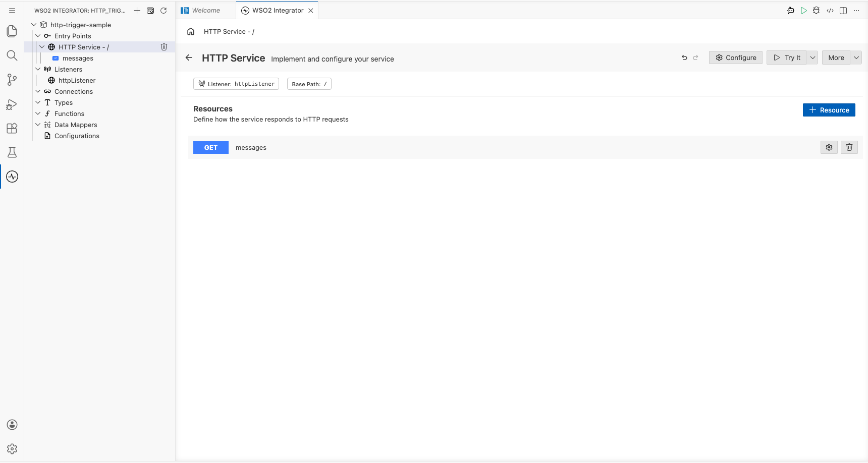Delete HTTP Service in the tree
Screen dimensions: 868x463
(x=164, y=47)
